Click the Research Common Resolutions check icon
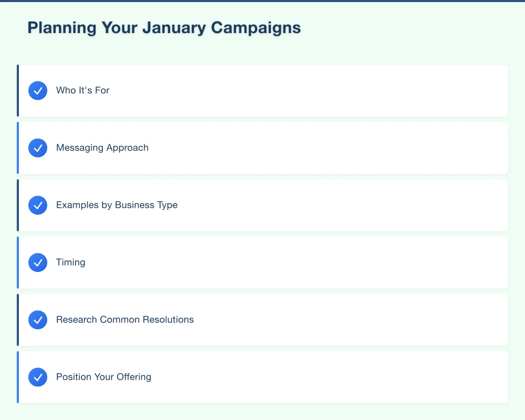525x420 pixels. [37, 319]
